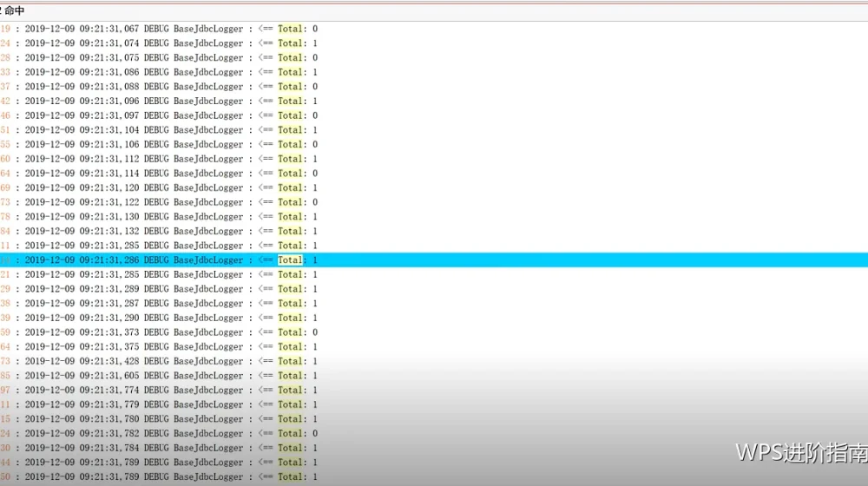
Task: Select the result row at 09:21:31,096
Action: pos(434,101)
